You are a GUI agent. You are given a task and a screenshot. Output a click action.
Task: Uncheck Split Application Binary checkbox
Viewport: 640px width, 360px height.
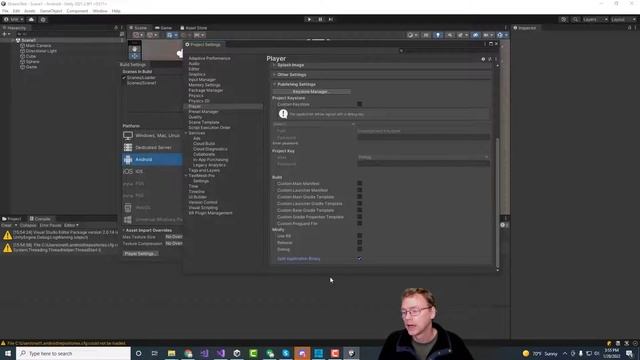(360, 258)
